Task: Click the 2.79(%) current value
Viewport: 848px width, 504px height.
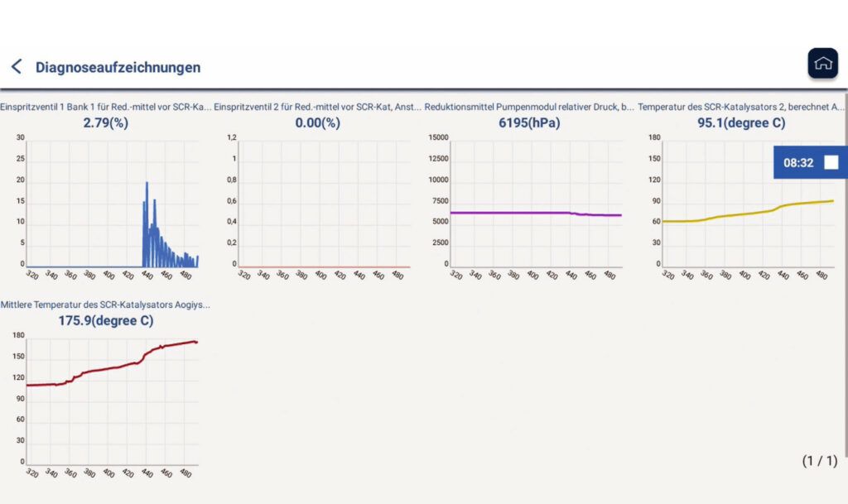Action: click(105, 123)
